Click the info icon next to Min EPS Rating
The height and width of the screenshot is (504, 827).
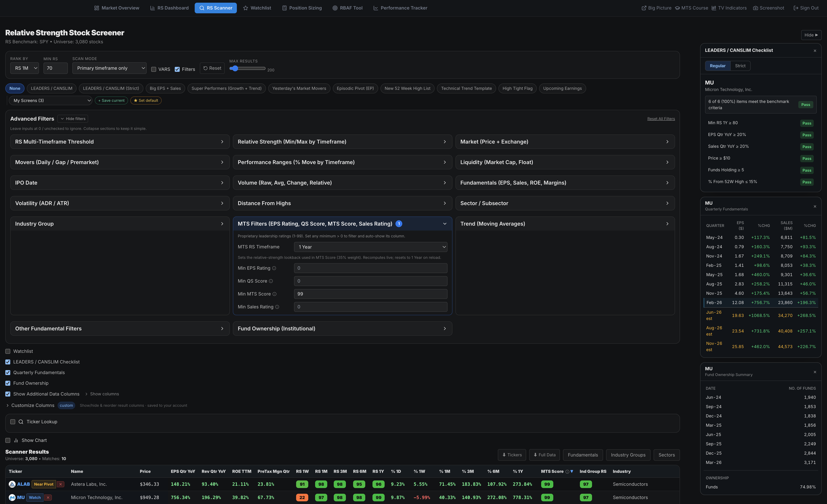[274, 268]
